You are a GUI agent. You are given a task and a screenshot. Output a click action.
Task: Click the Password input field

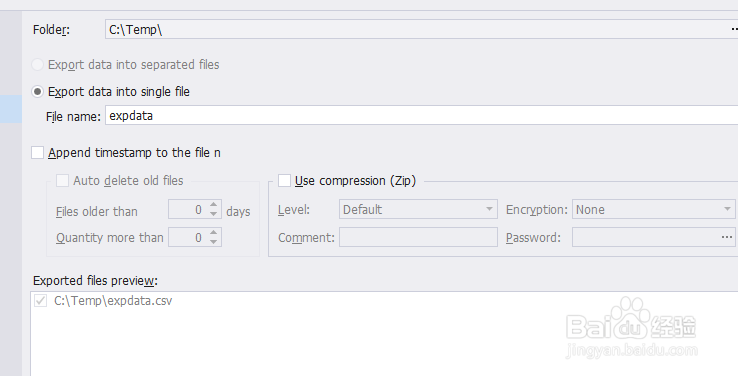tap(646, 237)
